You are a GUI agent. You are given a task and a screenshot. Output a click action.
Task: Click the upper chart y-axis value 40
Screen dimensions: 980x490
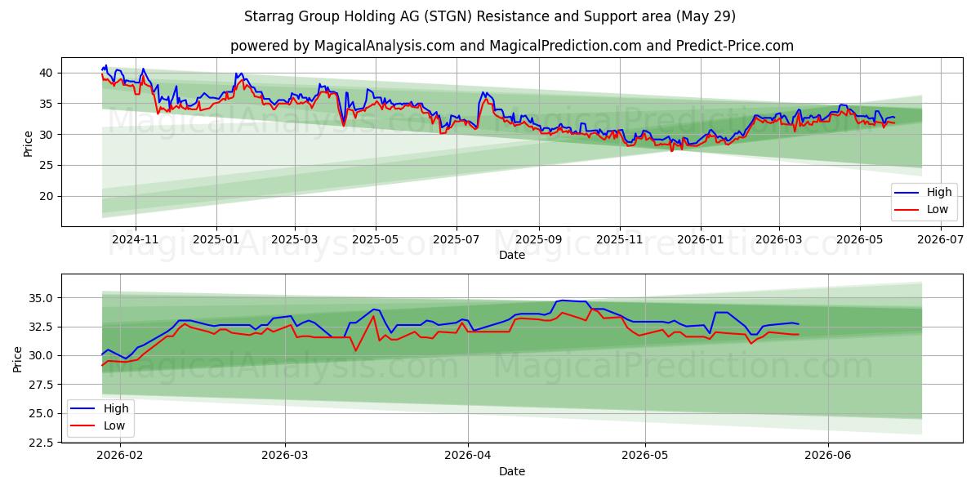point(47,73)
